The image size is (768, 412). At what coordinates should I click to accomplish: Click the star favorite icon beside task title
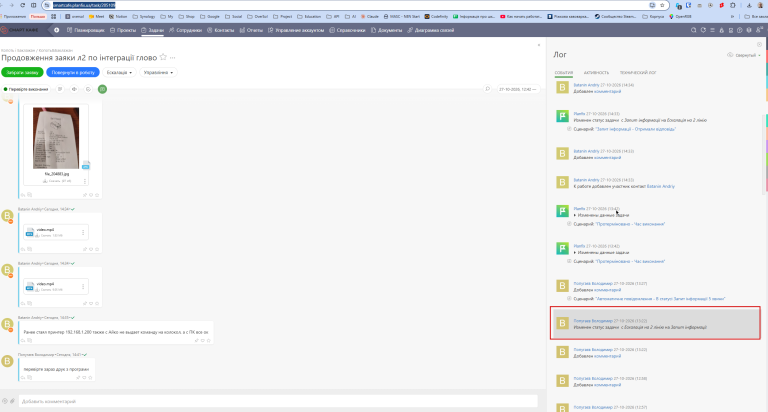click(x=164, y=57)
